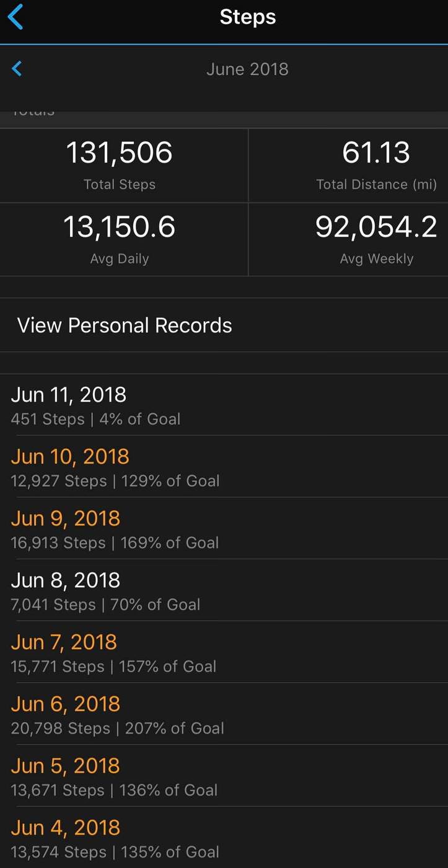Tap the Avg Weekly label

[376, 259]
